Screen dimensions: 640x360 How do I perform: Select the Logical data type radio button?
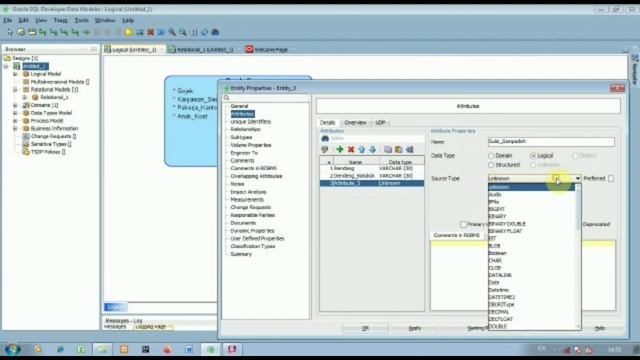(x=533, y=156)
